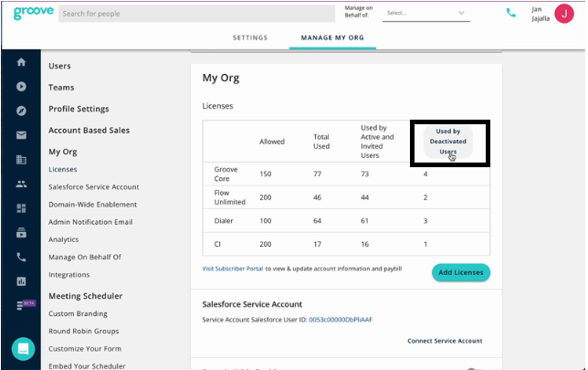Open the play icon in left sidebar

coord(21,87)
